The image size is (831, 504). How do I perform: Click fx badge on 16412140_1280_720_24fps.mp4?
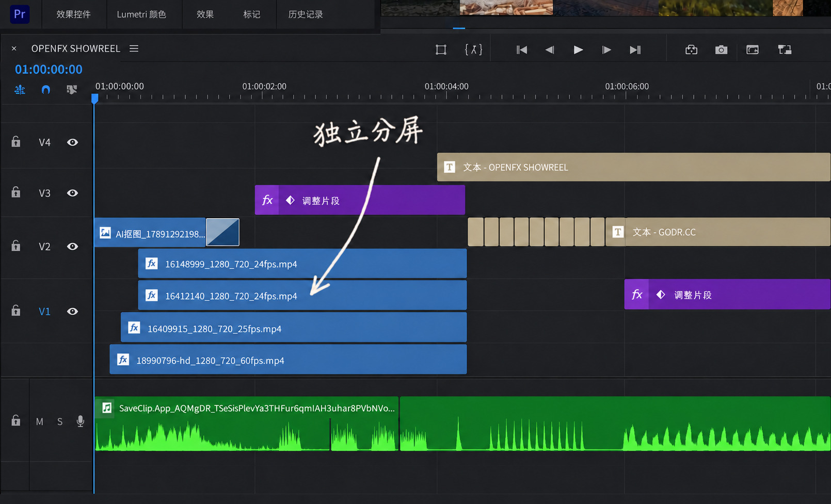[x=151, y=295]
